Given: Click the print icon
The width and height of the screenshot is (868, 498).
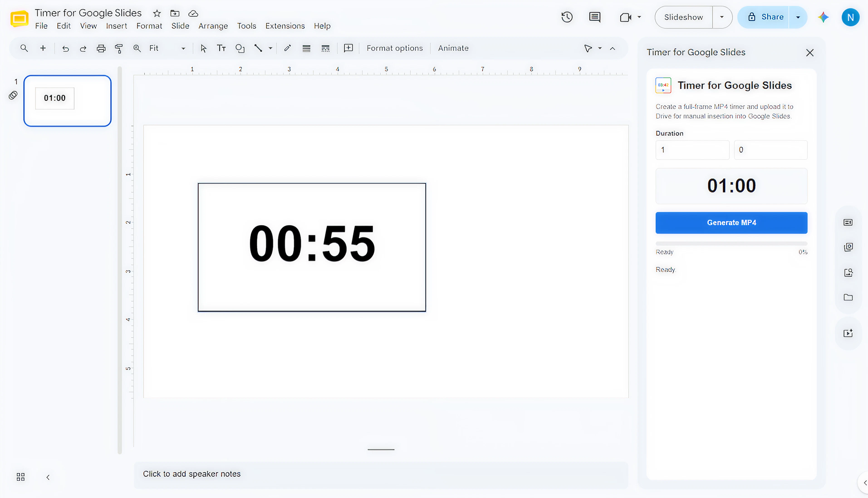Looking at the screenshot, I should point(101,48).
